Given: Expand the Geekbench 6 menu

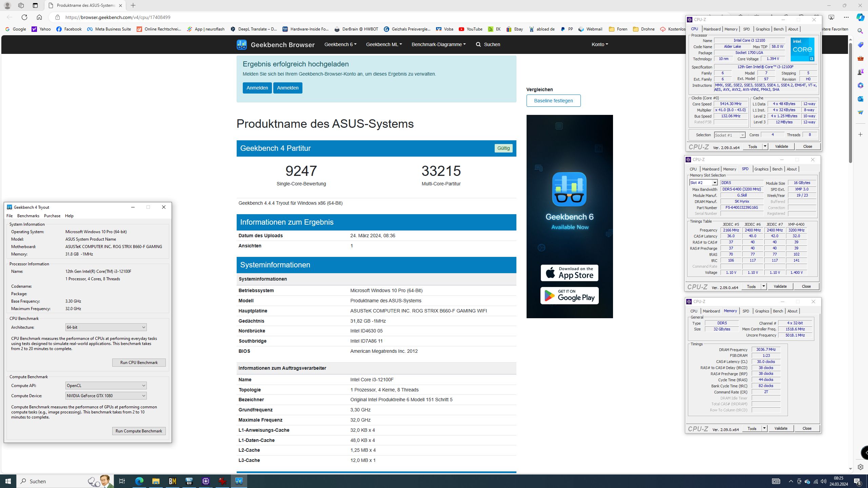Looking at the screenshot, I should pyautogui.click(x=340, y=44).
